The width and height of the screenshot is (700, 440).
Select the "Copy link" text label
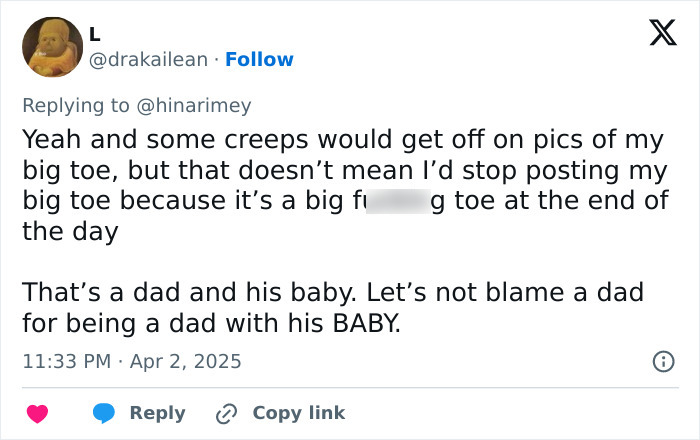pyautogui.click(x=298, y=413)
